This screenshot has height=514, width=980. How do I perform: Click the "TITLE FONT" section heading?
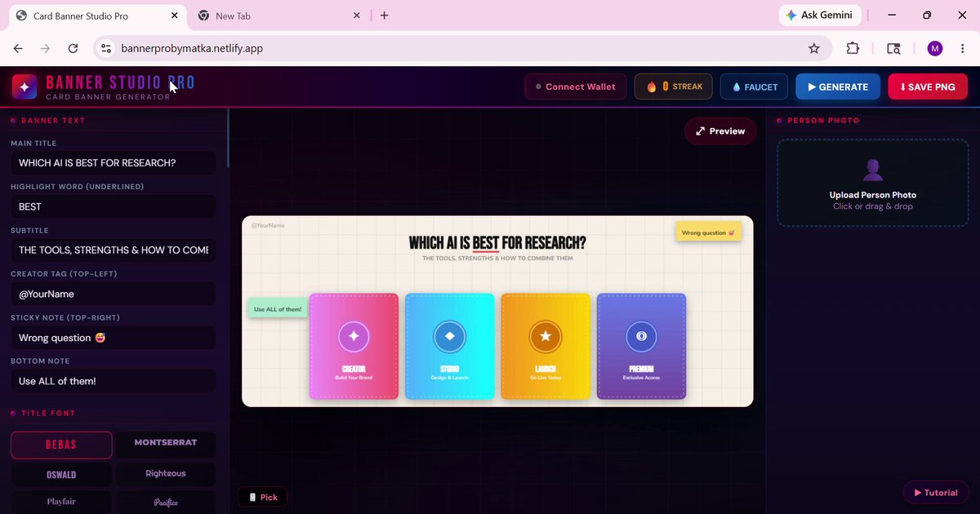pyautogui.click(x=48, y=414)
